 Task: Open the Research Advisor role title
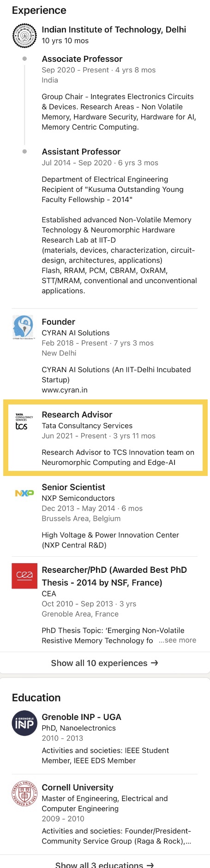tap(77, 415)
